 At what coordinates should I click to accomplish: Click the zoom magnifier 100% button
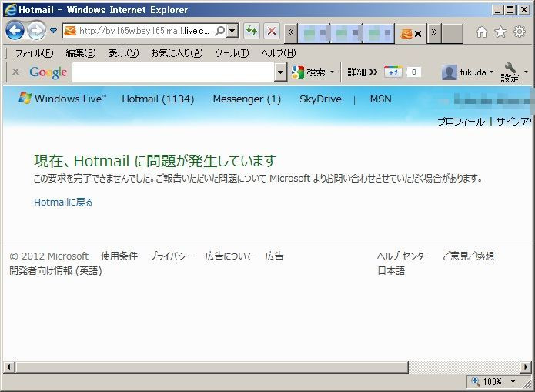(487, 381)
